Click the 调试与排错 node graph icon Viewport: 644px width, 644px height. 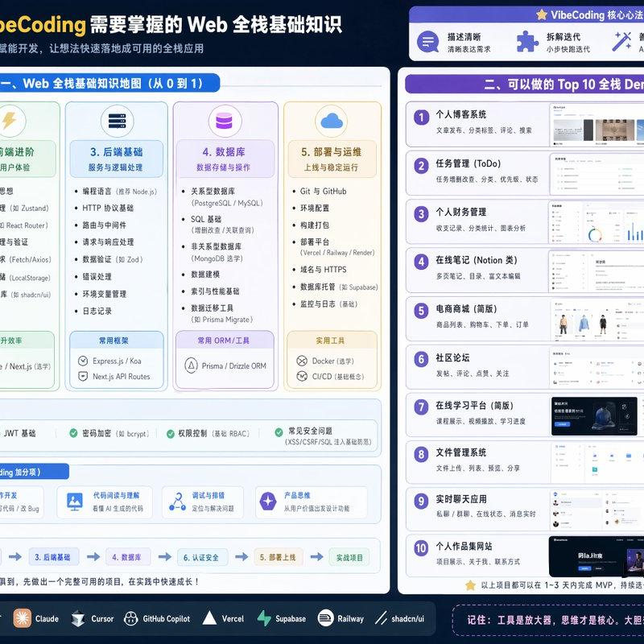(177, 502)
